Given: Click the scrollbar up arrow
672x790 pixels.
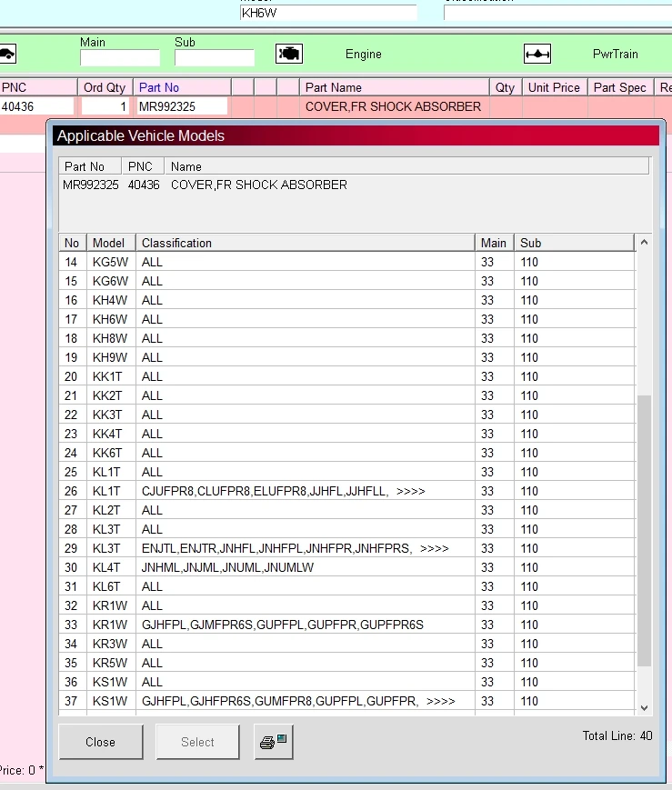Looking at the screenshot, I should [x=644, y=243].
